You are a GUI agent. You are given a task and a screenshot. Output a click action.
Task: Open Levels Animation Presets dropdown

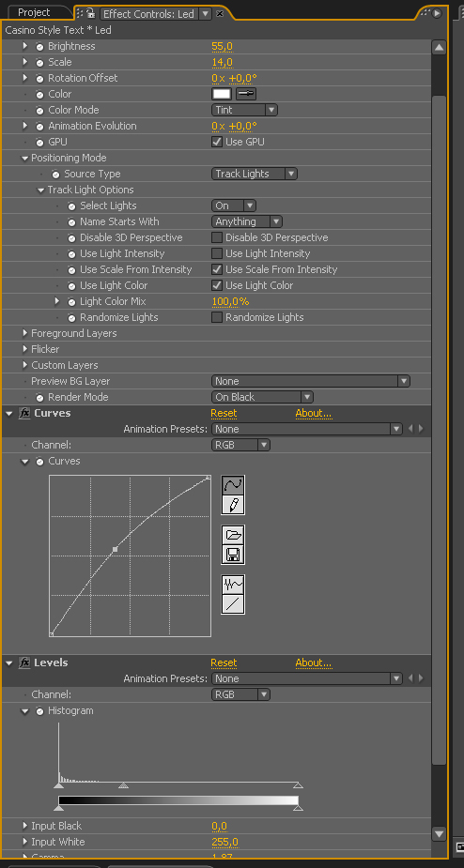tap(307, 678)
